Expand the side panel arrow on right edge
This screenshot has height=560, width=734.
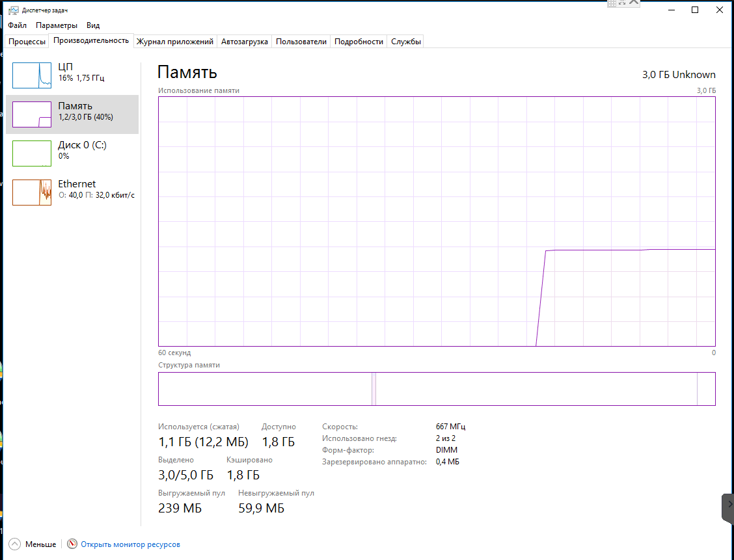point(729,505)
